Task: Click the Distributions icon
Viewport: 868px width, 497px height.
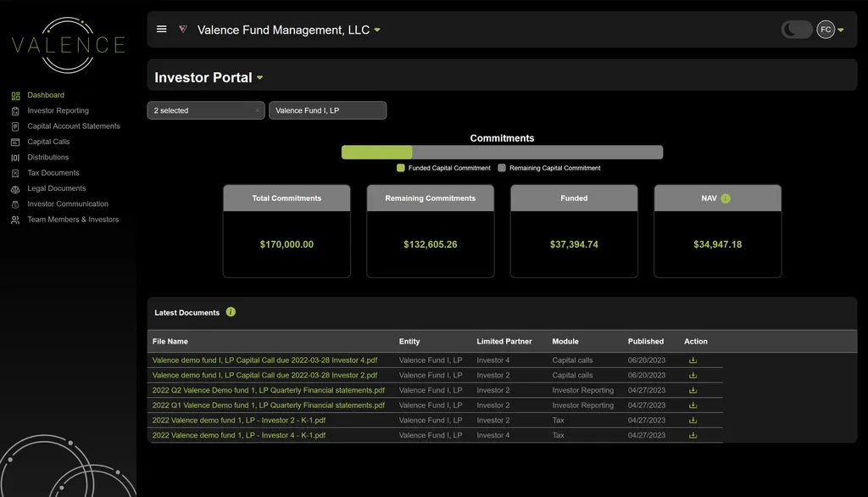Action: [x=15, y=158]
